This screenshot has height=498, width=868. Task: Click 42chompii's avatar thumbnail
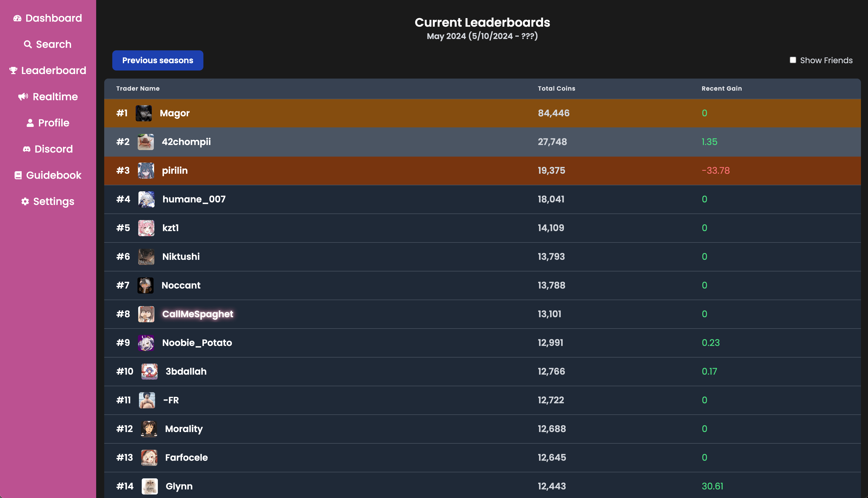point(146,142)
